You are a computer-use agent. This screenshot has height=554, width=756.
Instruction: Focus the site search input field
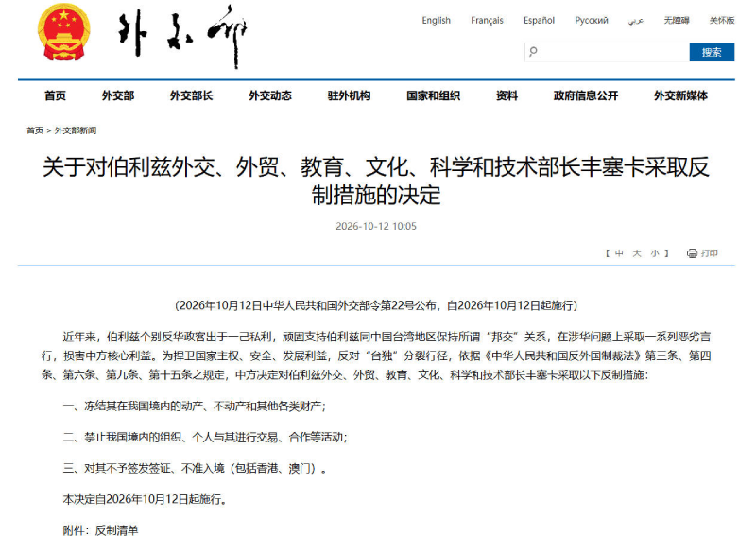[x=607, y=52]
